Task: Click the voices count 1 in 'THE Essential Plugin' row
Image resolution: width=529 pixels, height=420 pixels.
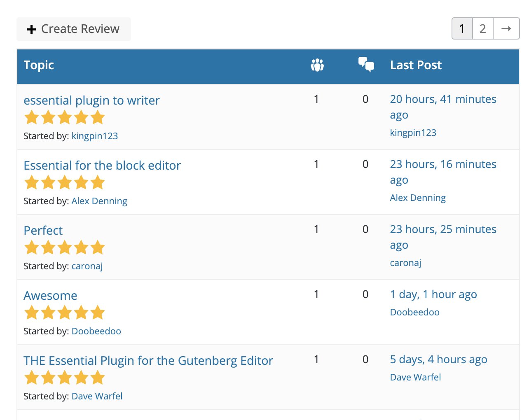Action: click(316, 359)
